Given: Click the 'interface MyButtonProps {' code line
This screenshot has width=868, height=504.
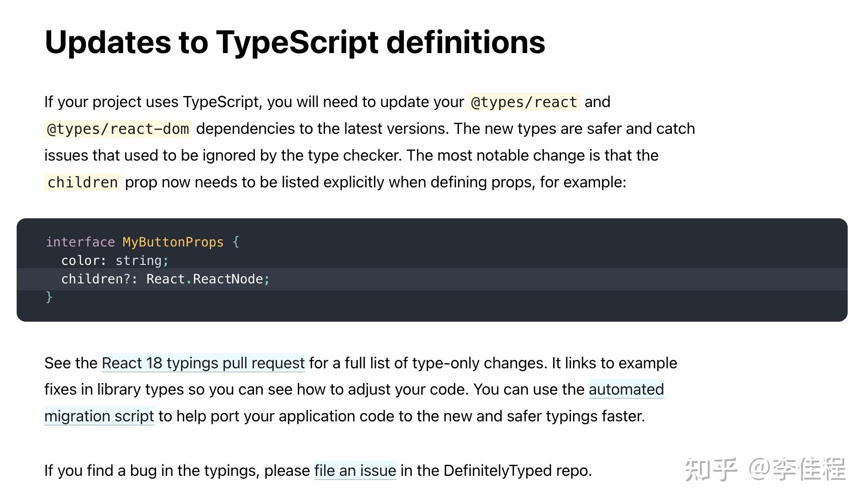Looking at the screenshot, I should pos(143,242).
